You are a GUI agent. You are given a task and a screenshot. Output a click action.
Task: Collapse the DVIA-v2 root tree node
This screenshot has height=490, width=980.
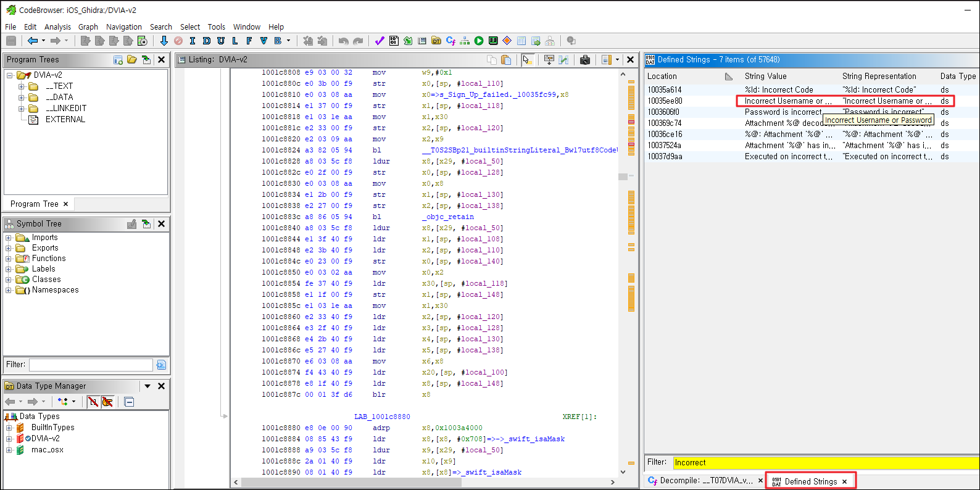[10, 75]
